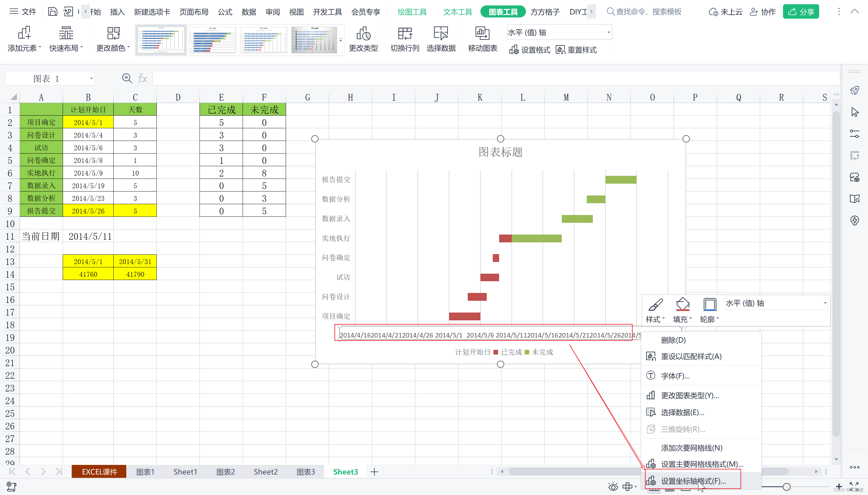Click the green Share (分享) button
The image size is (868, 495).
pyautogui.click(x=800, y=12)
